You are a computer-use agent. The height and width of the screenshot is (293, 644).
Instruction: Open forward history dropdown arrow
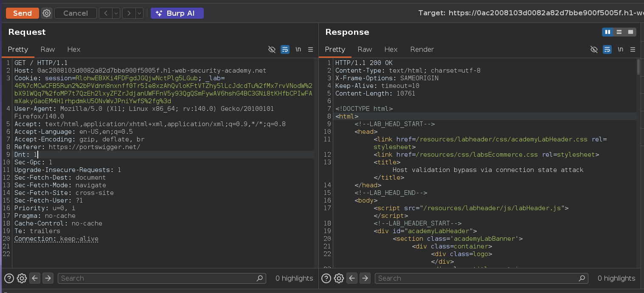point(139,13)
